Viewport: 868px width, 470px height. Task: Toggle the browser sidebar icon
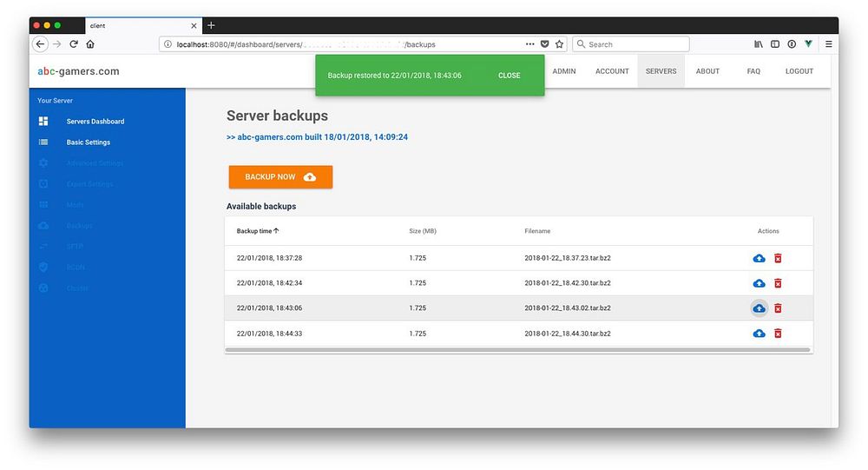coord(775,44)
